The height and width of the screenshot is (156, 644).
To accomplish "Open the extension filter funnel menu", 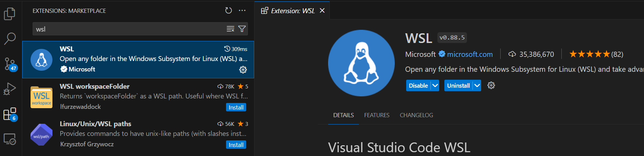I will [242, 29].
